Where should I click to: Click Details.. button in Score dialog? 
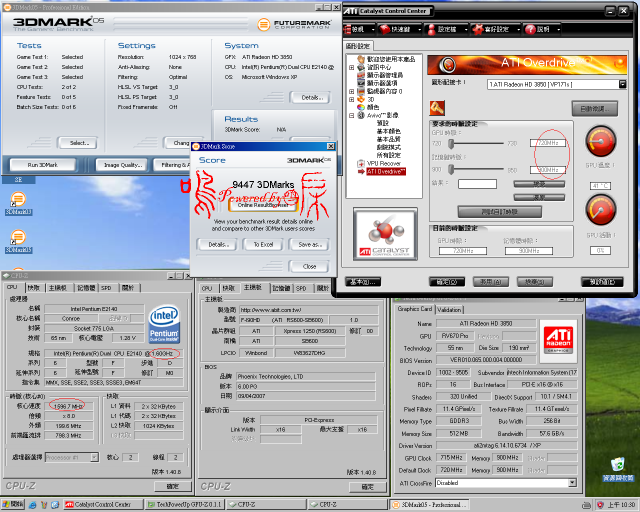pyautogui.click(x=217, y=245)
